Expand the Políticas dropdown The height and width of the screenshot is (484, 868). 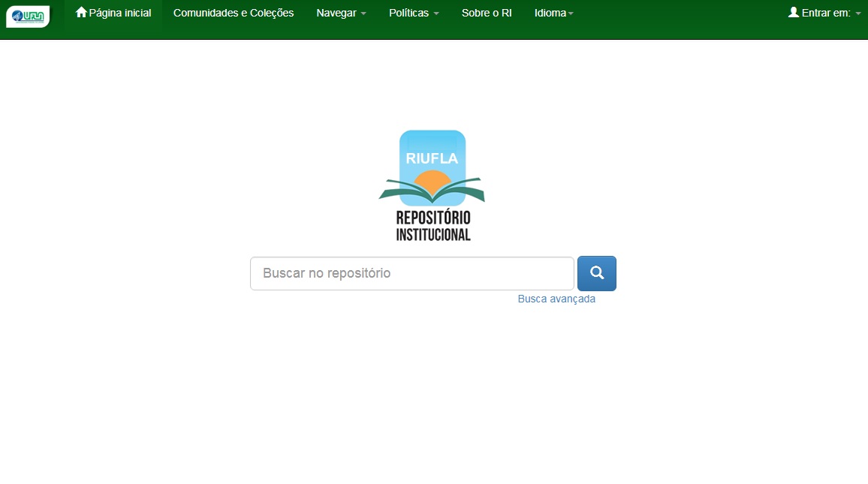point(408,13)
